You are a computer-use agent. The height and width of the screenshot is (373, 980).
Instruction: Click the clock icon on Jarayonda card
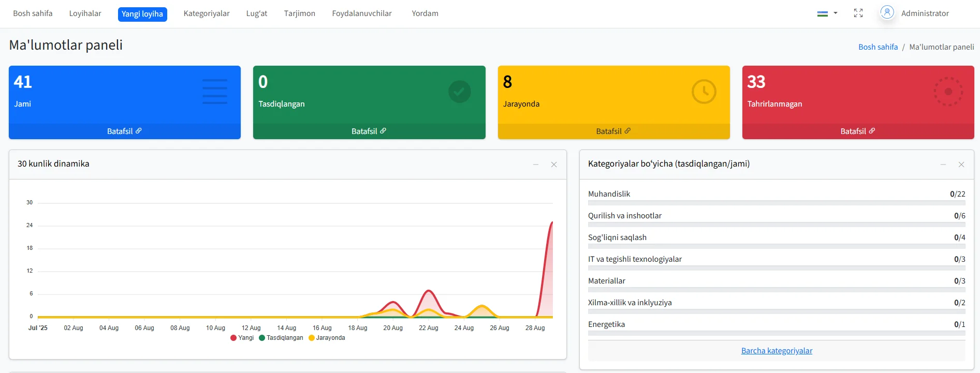(704, 92)
